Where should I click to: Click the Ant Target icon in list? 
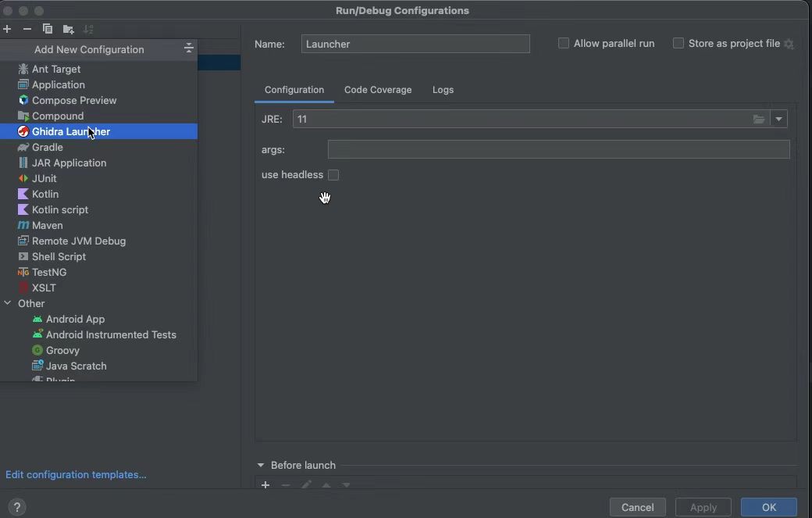click(x=23, y=69)
